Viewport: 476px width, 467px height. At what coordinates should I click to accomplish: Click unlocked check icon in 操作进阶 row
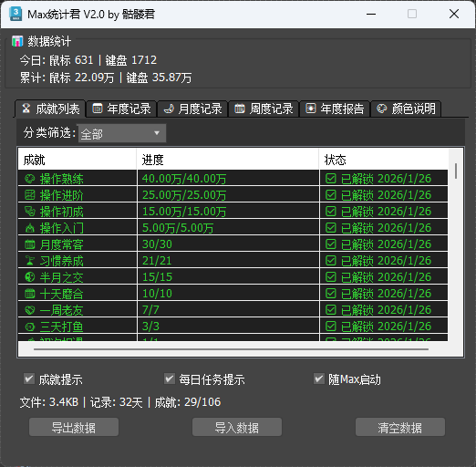pos(331,195)
